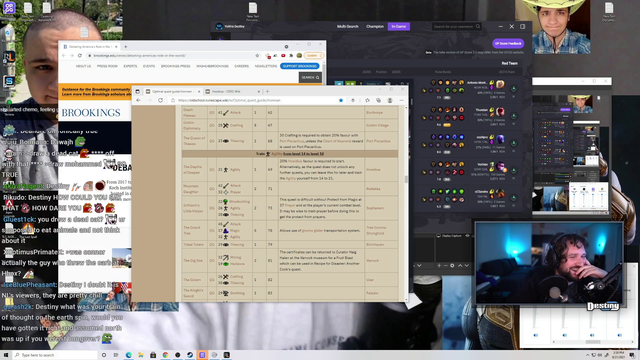Switch to the Optimal quest guide tab
Viewport: 640px width, 360px height.
pyautogui.click(x=173, y=91)
